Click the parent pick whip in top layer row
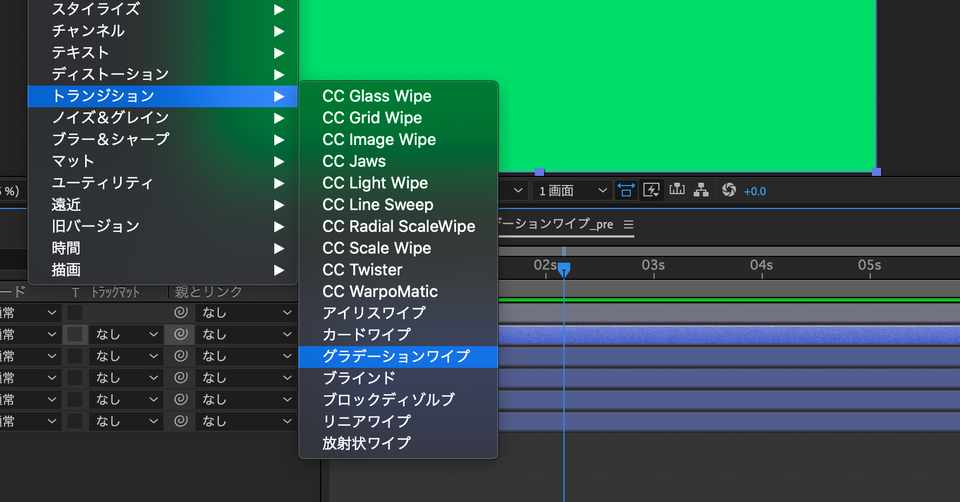 [x=181, y=313]
